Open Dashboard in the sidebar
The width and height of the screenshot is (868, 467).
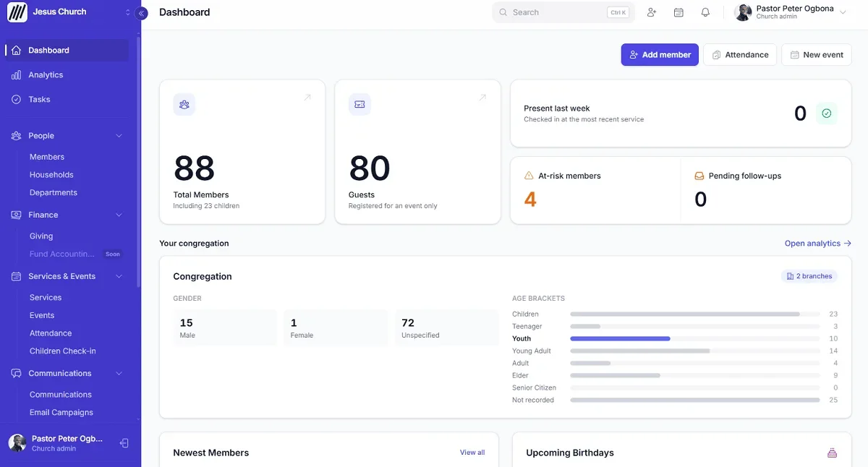coord(67,51)
